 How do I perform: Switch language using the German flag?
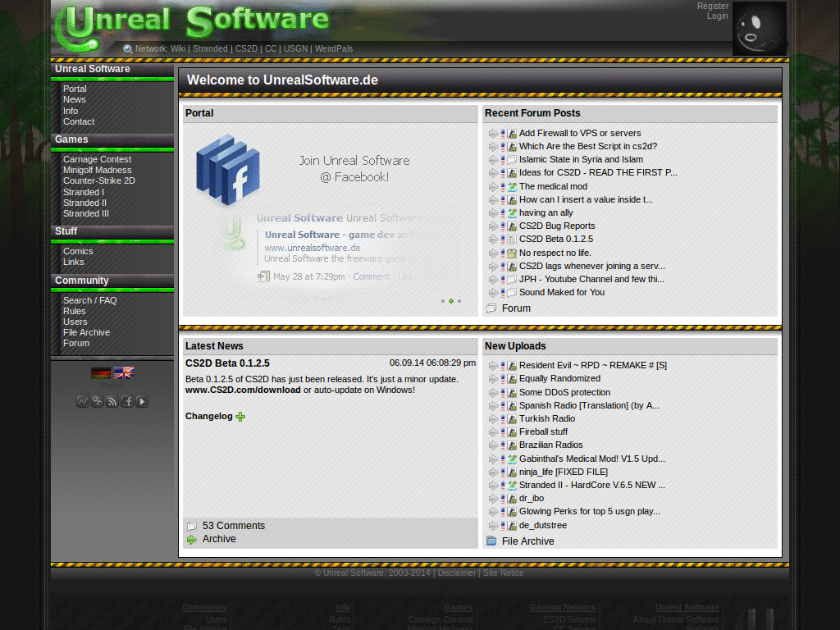pyautogui.click(x=100, y=372)
